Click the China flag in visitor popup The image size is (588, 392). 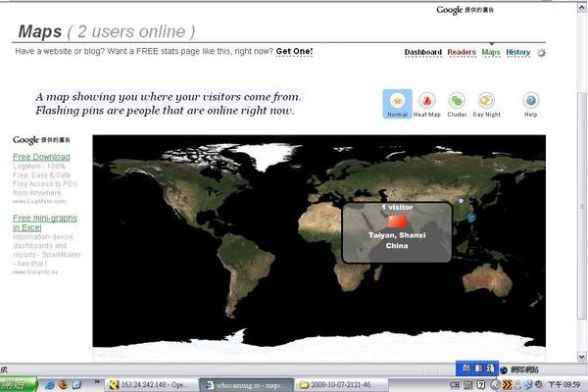point(397,220)
